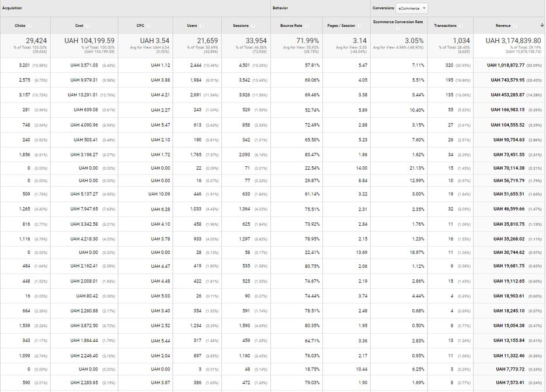Image resolution: width=546 pixels, height=392 pixels.
Task: Click the Transactions column help icon
Action: 461,26
